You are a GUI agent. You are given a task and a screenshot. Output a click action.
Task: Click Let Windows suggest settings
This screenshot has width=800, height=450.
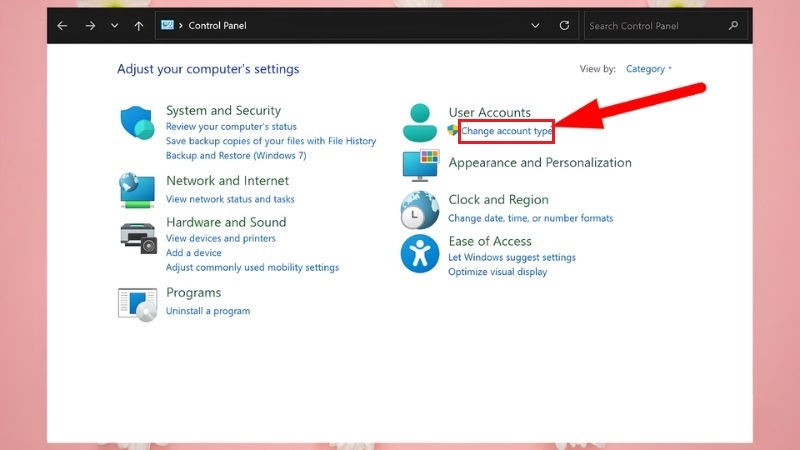tap(512, 257)
